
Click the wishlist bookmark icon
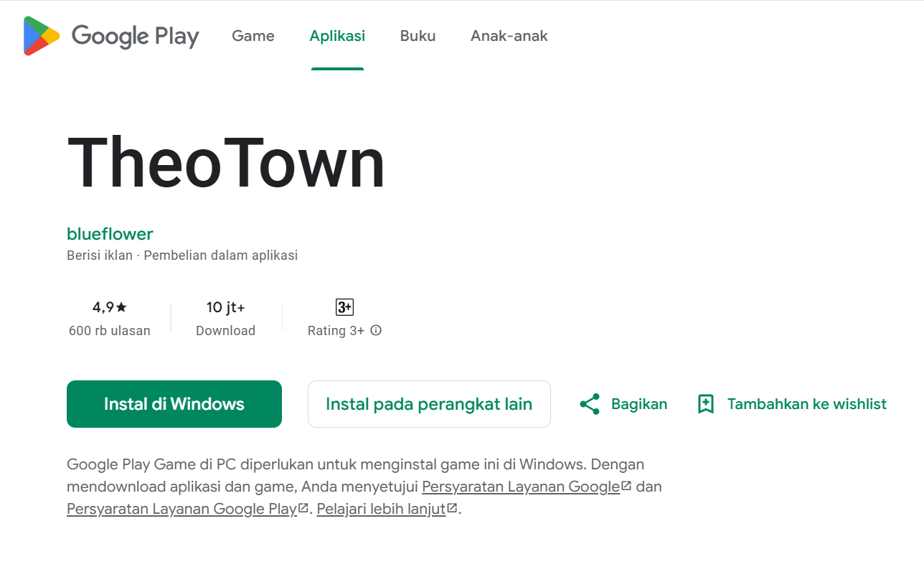coord(706,404)
